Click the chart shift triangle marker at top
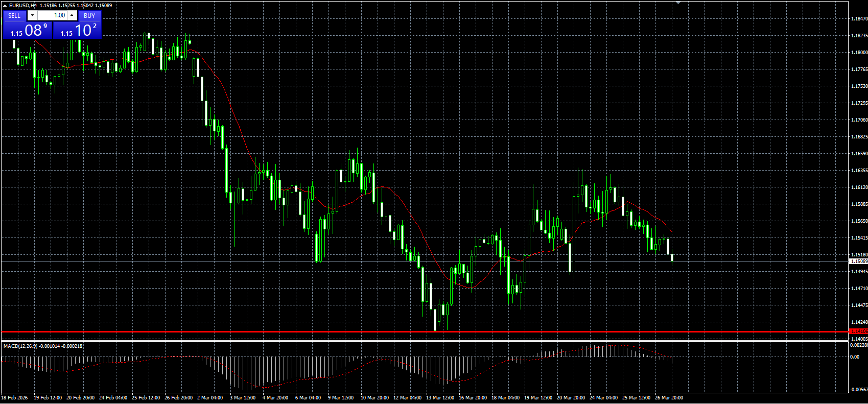The image size is (868, 404). 678,3
